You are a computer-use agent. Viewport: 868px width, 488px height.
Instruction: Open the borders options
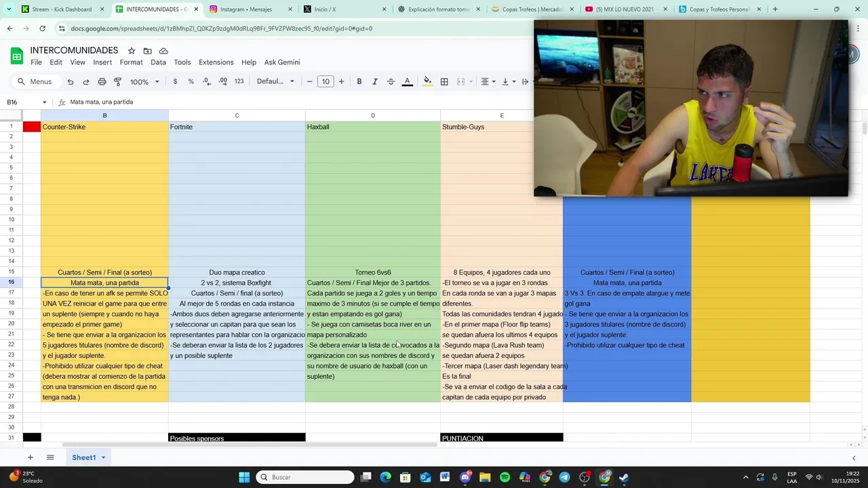pos(444,81)
